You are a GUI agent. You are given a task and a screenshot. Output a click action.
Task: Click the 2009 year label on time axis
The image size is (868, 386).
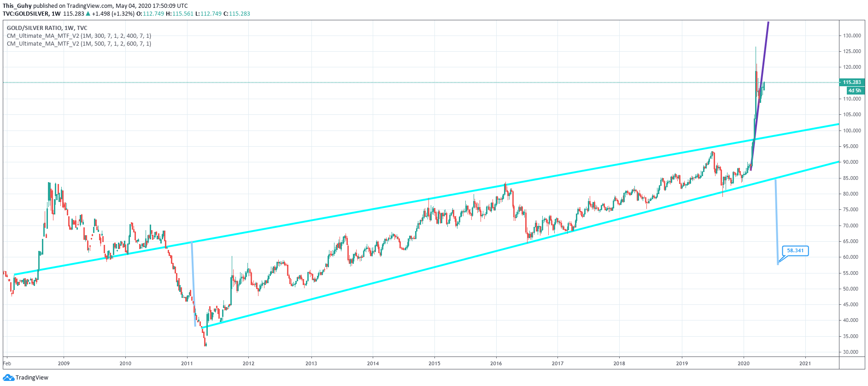pos(64,363)
